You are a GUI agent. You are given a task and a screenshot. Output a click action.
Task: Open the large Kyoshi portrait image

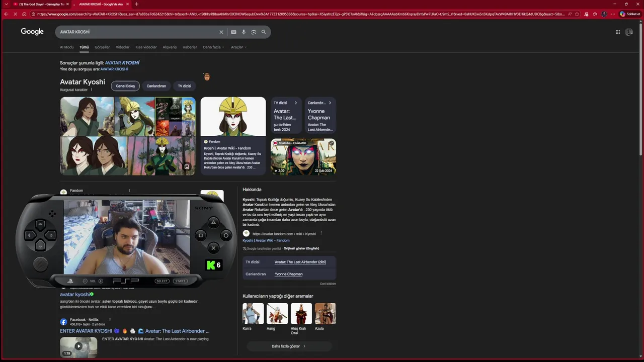[x=233, y=117]
